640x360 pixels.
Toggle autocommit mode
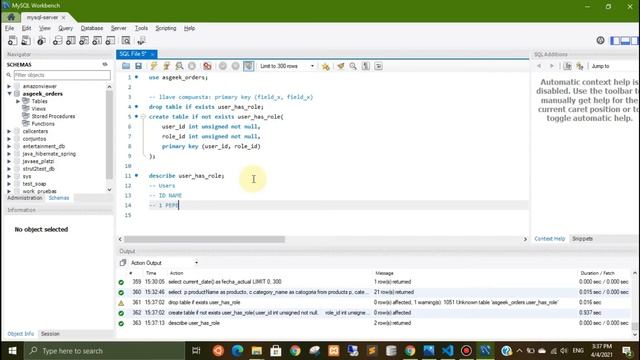[x=249, y=66]
